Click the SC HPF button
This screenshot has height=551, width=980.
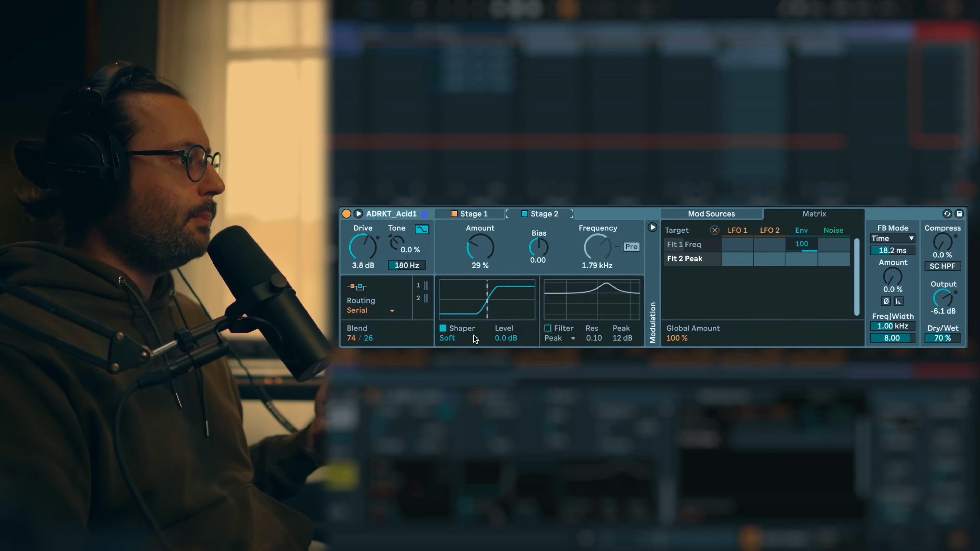tap(942, 266)
